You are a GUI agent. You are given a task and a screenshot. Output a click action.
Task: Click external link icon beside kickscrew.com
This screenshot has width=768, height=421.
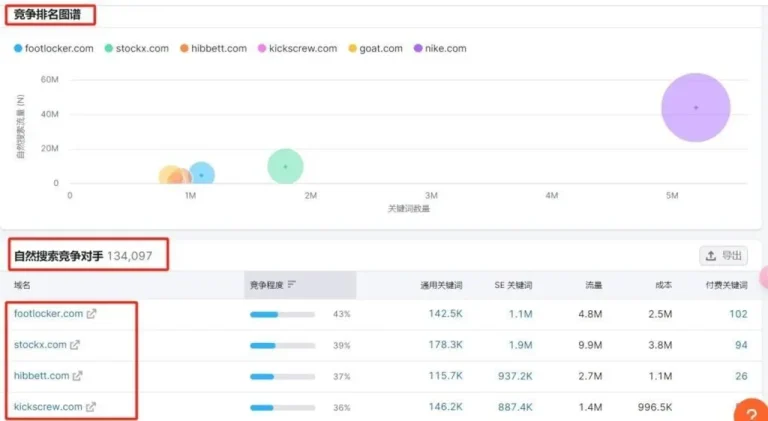(92, 407)
